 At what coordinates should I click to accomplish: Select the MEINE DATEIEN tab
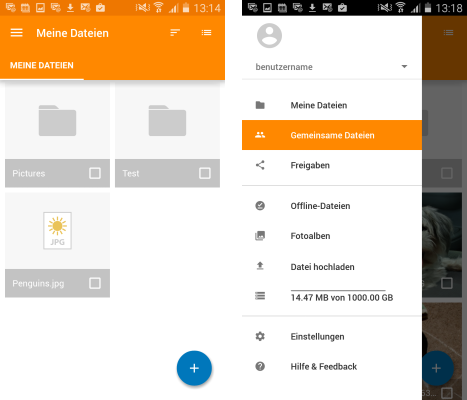[42, 65]
